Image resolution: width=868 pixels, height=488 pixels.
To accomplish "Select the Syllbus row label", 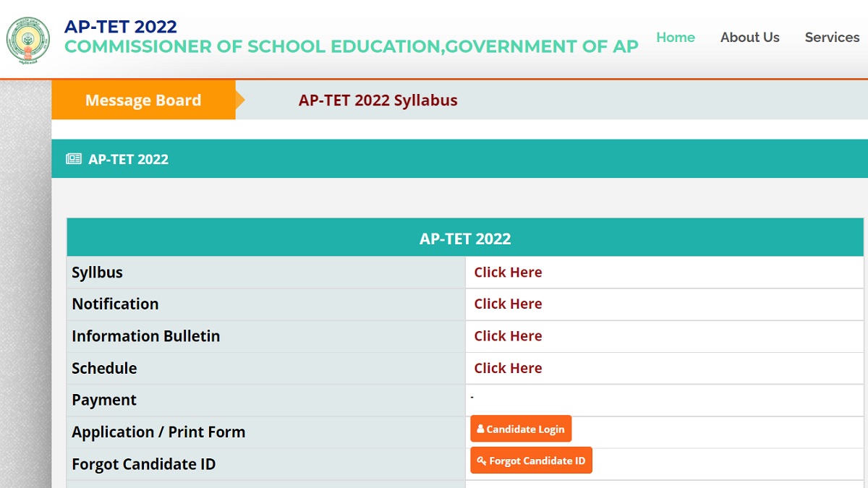I will coord(98,273).
